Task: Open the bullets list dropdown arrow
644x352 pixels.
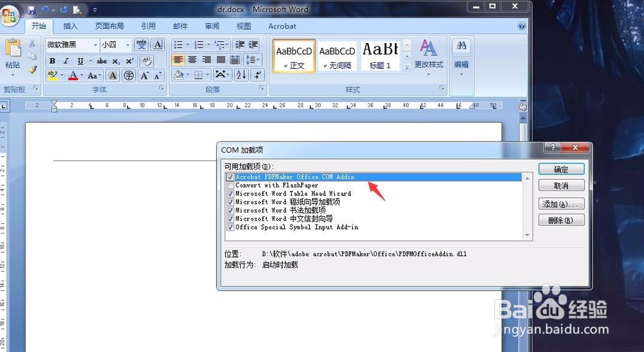Action: tap(187, 44)
